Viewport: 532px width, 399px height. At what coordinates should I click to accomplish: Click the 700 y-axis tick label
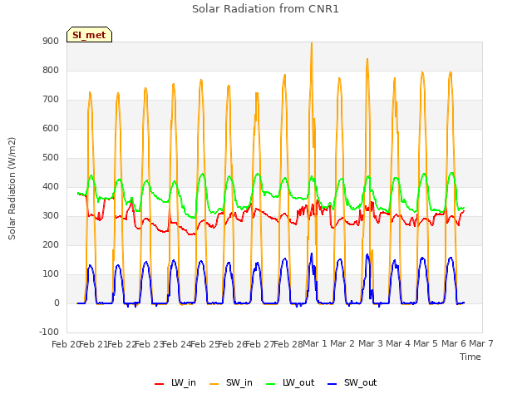(51, 100)
